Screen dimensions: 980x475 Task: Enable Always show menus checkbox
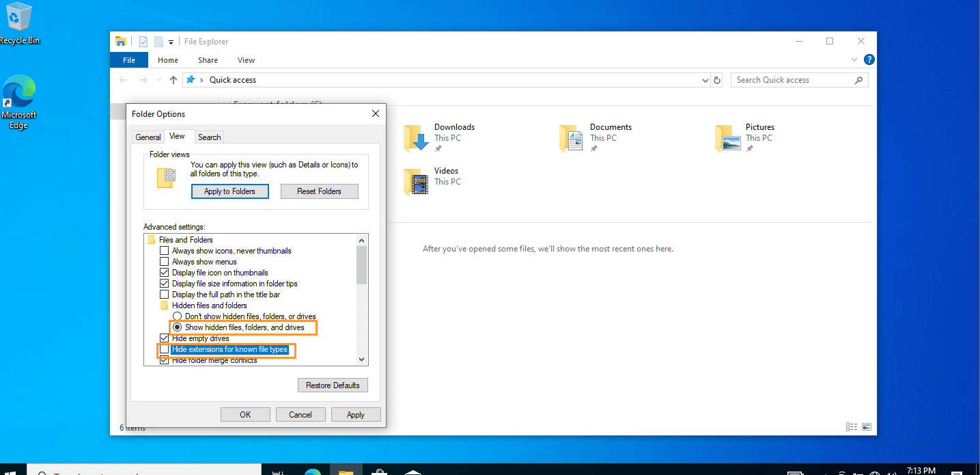[x=164, y=262]
